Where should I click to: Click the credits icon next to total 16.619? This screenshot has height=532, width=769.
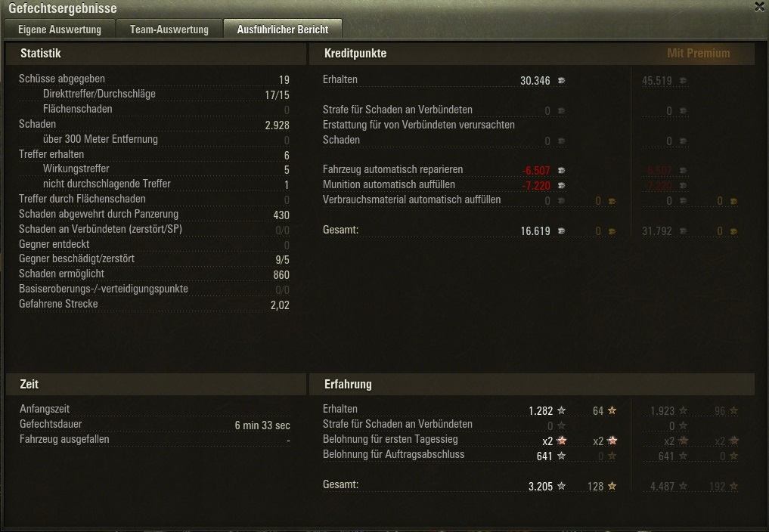pyautogui.click(x=562, y=231)
